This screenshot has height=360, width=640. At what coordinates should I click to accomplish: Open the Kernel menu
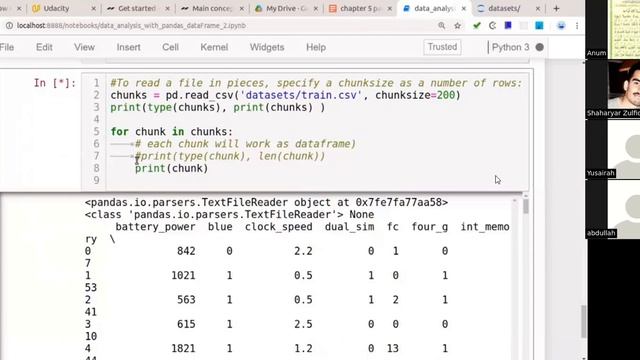click(x=214, y=47)
